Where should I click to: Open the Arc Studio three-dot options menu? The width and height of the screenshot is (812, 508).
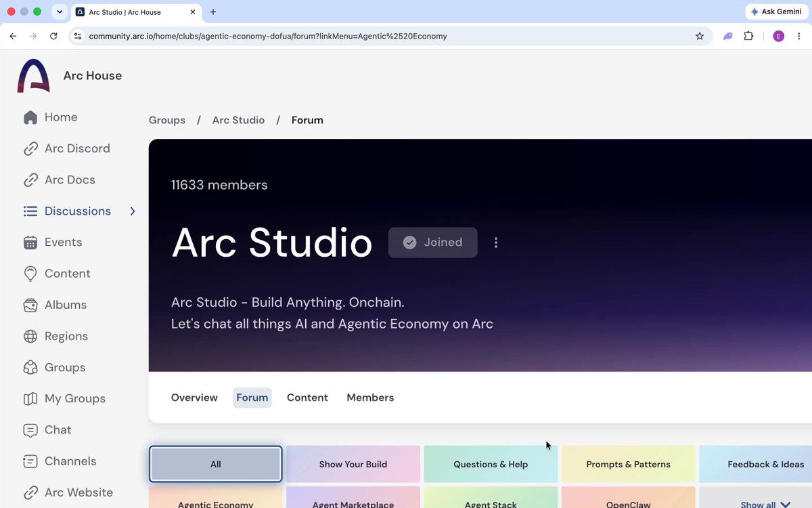coord(496,242)
